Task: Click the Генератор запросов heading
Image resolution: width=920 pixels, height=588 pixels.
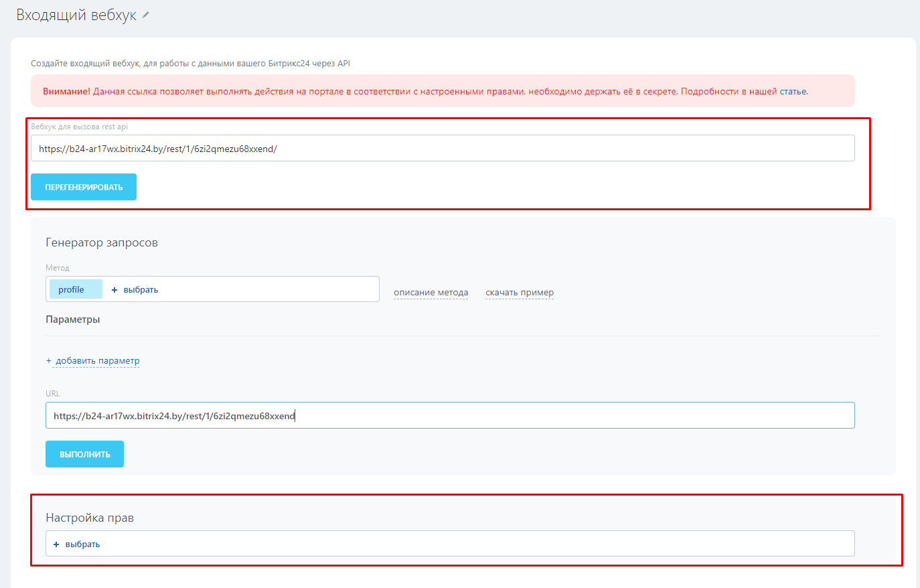Action: [102, 242]
